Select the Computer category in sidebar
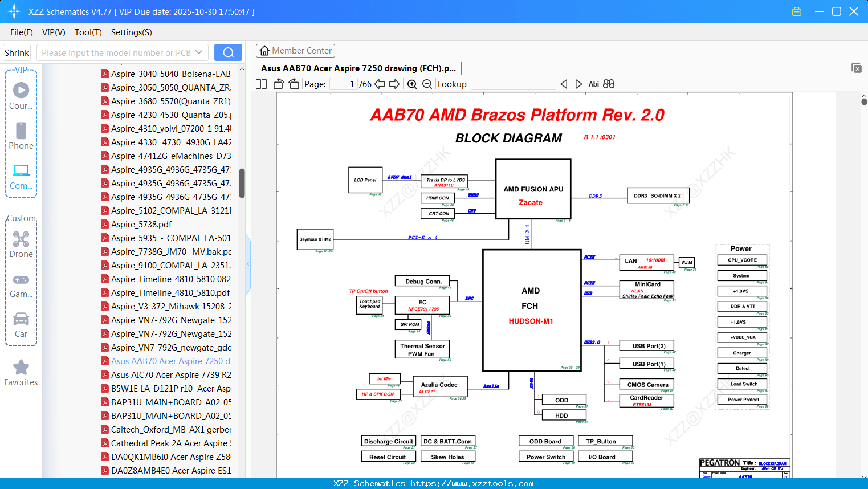This screenshot has height=489, width=868. pyautogui.click(x=21, y=176)
